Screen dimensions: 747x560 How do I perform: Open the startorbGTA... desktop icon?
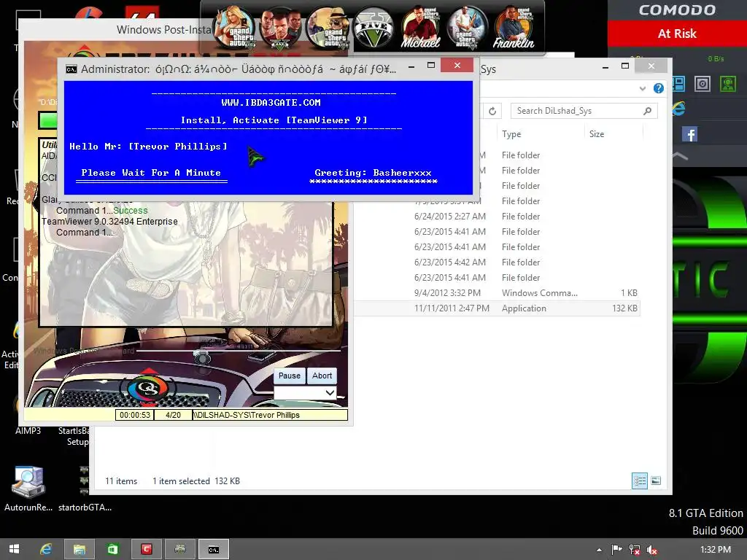[x=85, y=489]
